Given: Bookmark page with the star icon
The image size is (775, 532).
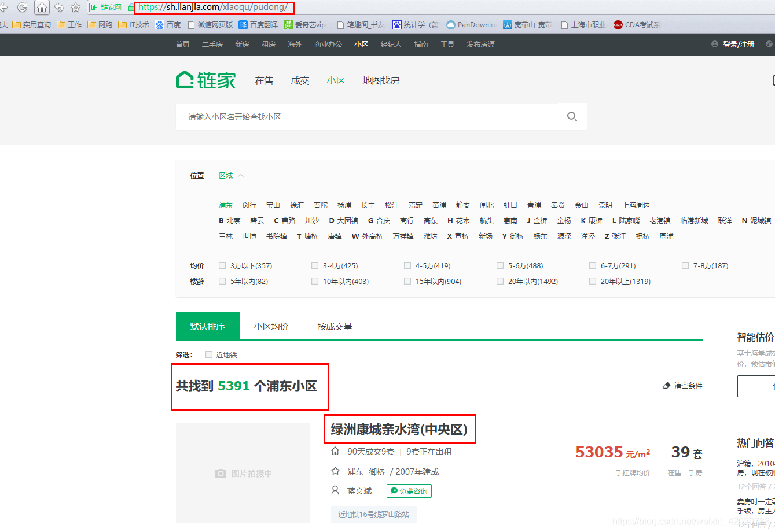Looking at the screenshot, I should [75, 8].
